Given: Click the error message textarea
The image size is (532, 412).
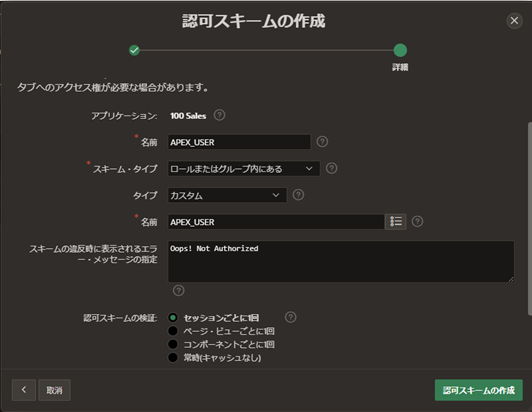Looking at the screenshot, I should click(x=341, y=262).
